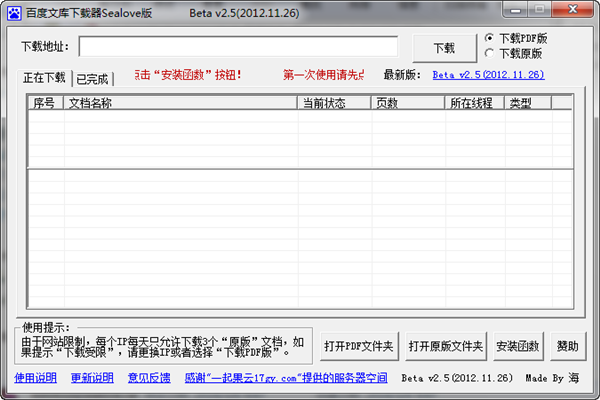This screenshot has width=600, height=400.
Task: Click the Made By text in status area
Action: pyautogui.click(x=552, y=378)
